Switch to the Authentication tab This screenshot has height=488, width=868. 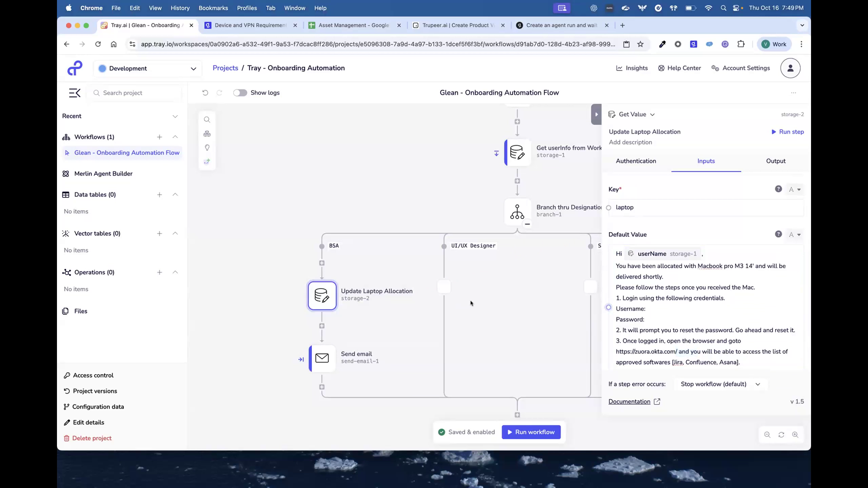click(x=636, y=161)
